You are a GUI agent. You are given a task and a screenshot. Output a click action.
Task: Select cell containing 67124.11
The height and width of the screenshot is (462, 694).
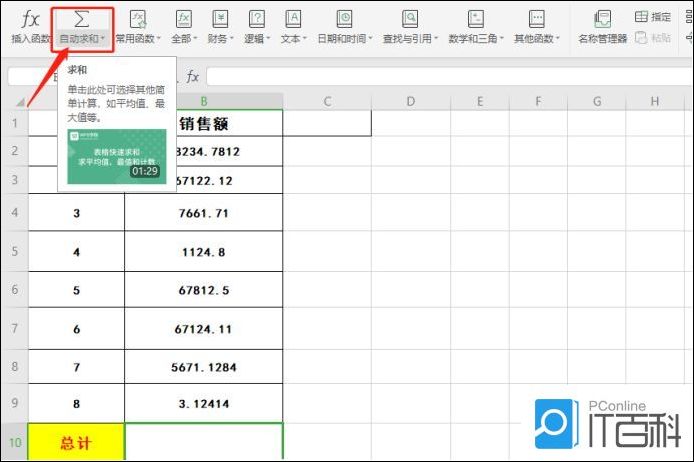(x=204, y=329)
